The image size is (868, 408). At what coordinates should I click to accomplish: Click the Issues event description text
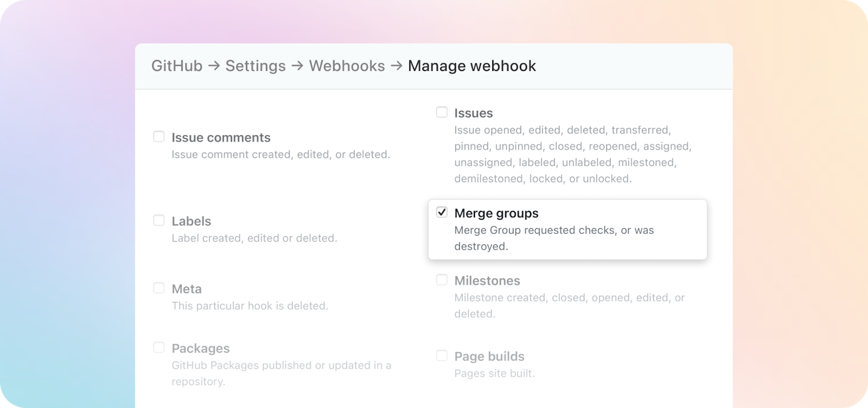click(571, 154)
